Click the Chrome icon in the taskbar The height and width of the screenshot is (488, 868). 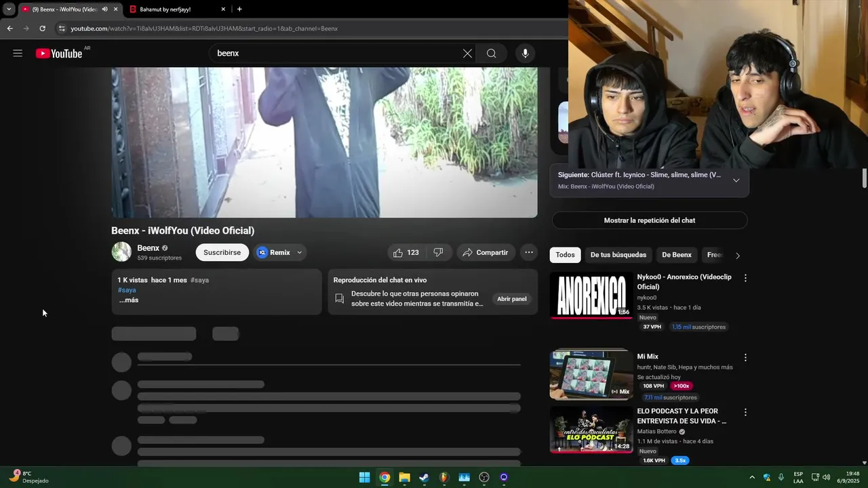click(384, 477)
